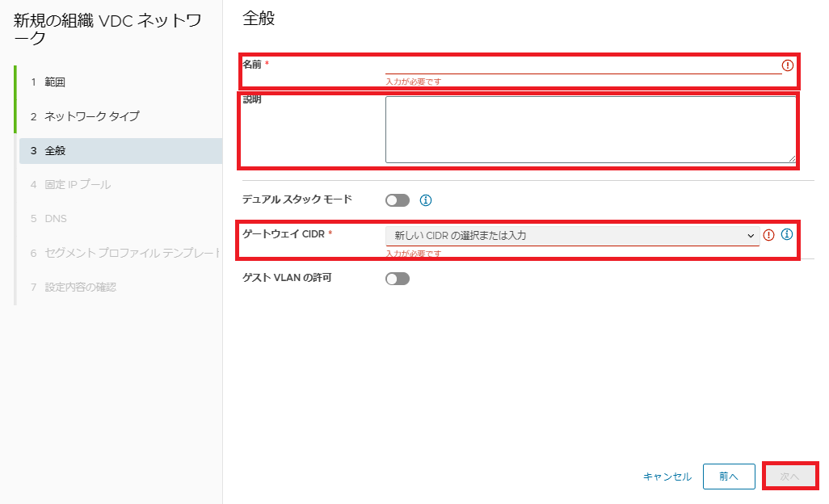The height and width of the screenshot is (504, 829).
Task: Select step 7 設定内容の確認
Action: pyautogui.click(x=80, y=288)
